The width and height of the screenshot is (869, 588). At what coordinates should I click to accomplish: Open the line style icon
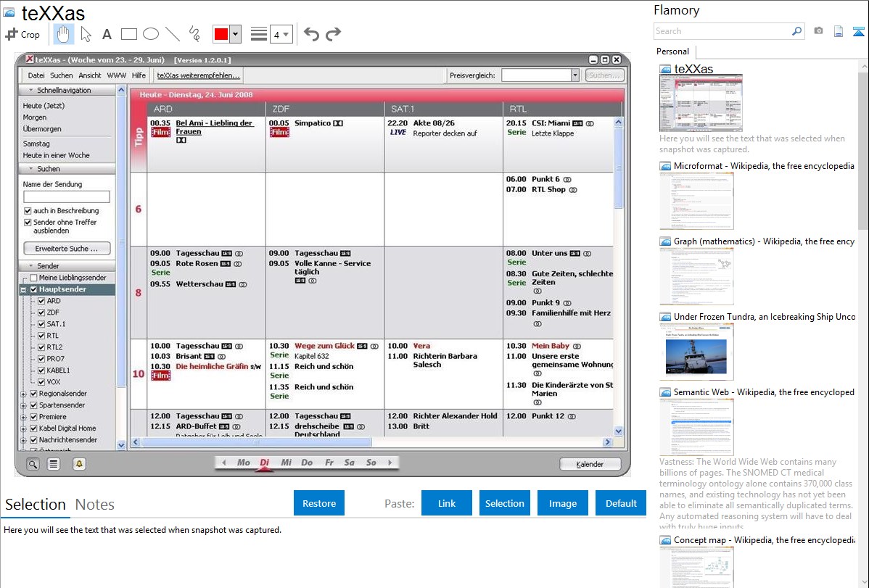(259, 34)
